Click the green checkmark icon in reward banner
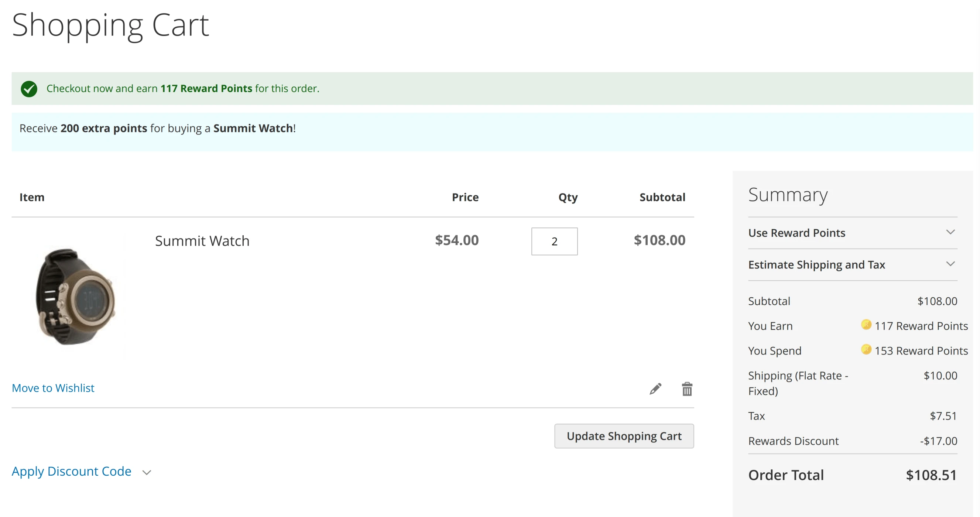 [29, 89]
